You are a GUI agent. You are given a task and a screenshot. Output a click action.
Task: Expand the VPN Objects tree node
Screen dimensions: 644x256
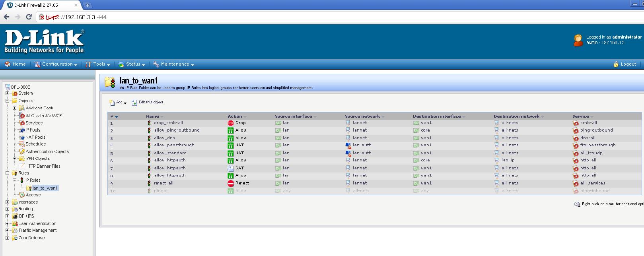15,158
